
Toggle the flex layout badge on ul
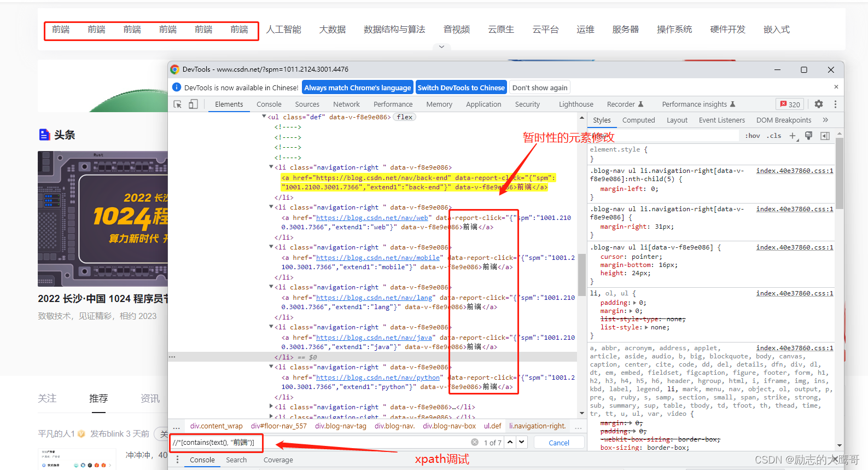[405, 117]
